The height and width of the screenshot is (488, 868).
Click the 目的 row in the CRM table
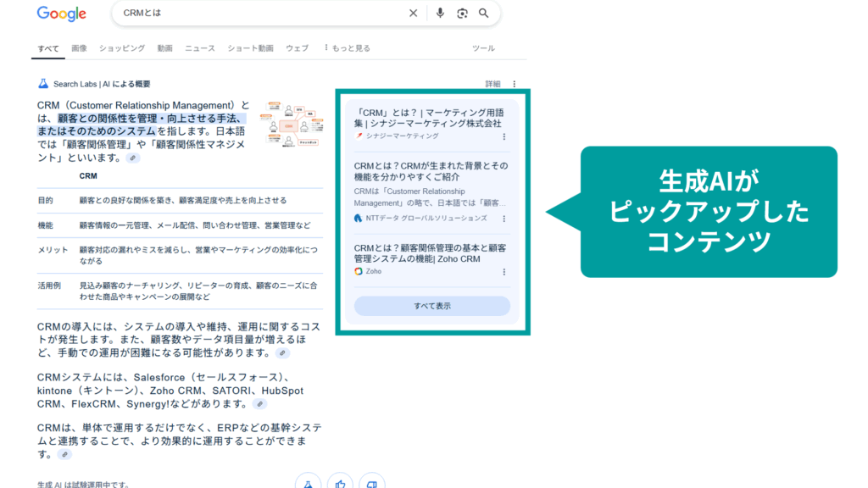coord(180,201)
